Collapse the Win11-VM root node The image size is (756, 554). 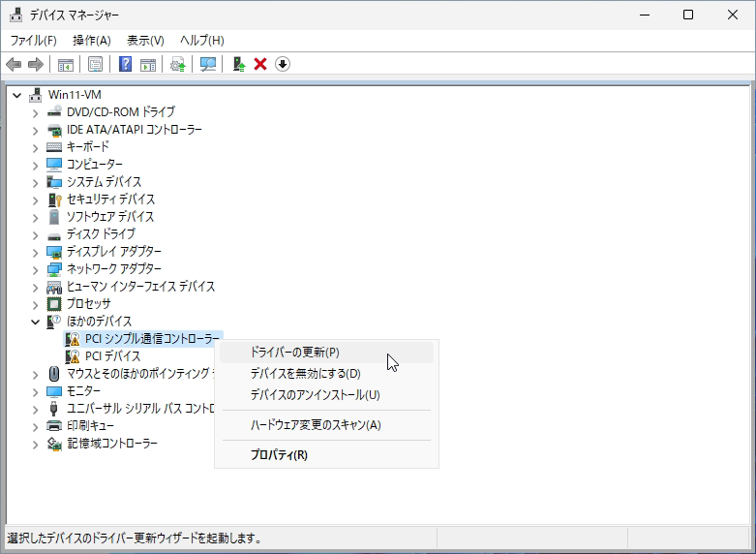tap(17, 95)
